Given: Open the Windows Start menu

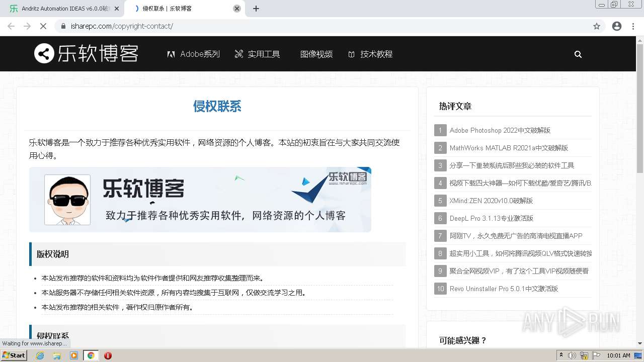Looking at the screenshot, I should tap(14, 355).
